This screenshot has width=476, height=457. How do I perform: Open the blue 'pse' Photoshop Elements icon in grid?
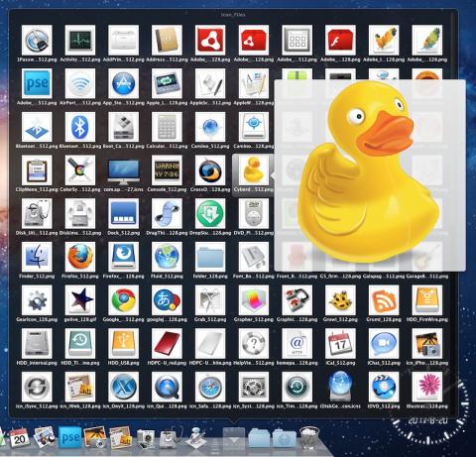[37, 83]
